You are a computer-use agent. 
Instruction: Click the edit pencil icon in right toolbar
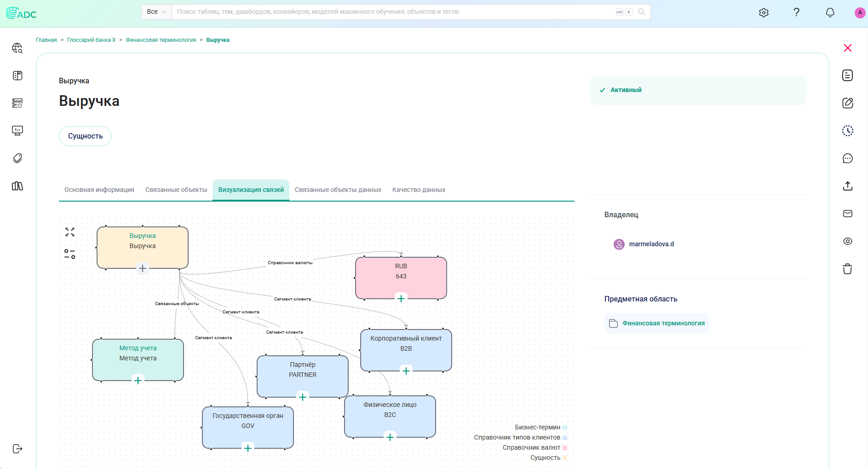tap(848, 103)
